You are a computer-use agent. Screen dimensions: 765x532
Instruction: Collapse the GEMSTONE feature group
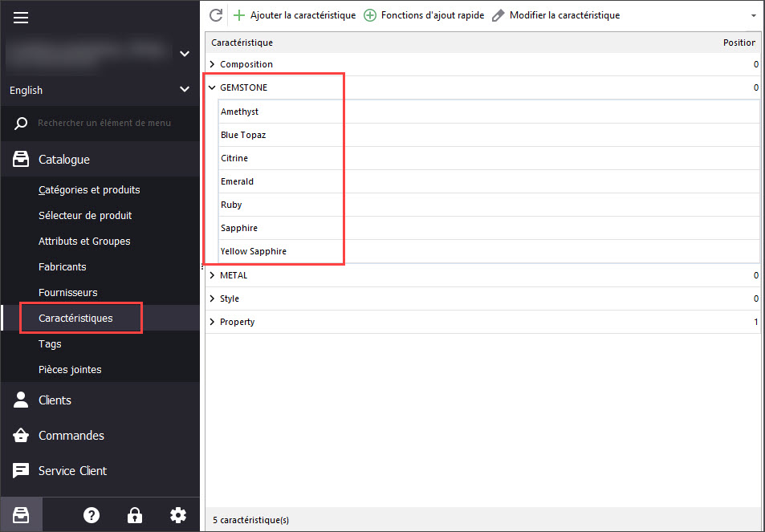coord(212,87)
